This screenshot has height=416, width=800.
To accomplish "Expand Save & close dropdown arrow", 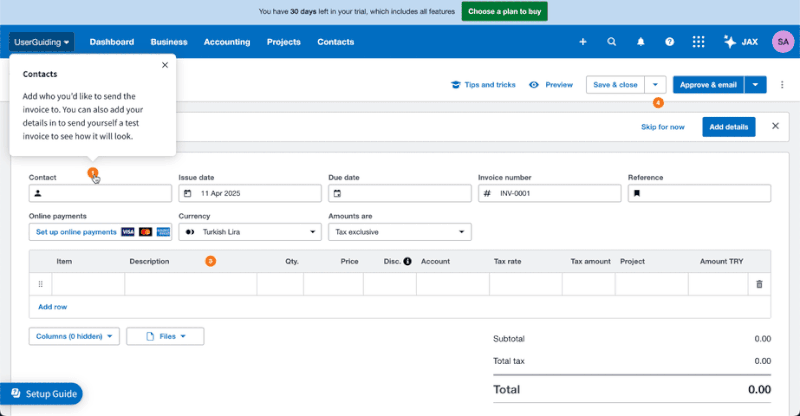I will click(x=656, y=85).
